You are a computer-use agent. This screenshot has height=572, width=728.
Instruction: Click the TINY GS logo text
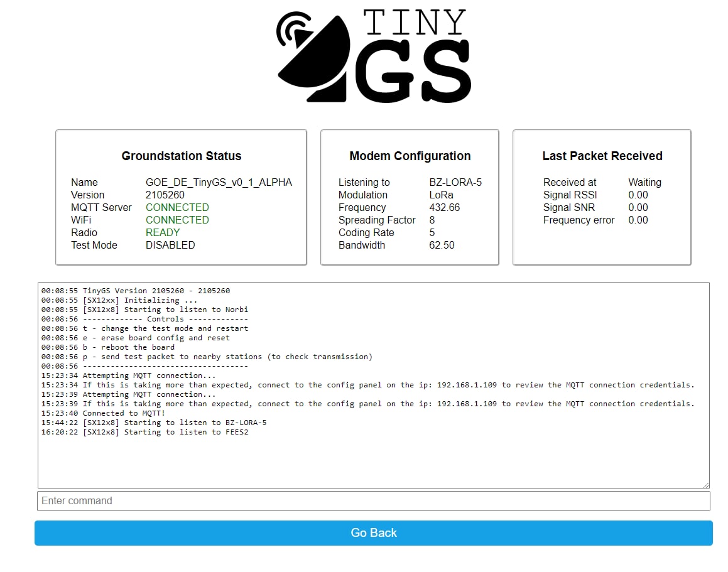point(413,57)
